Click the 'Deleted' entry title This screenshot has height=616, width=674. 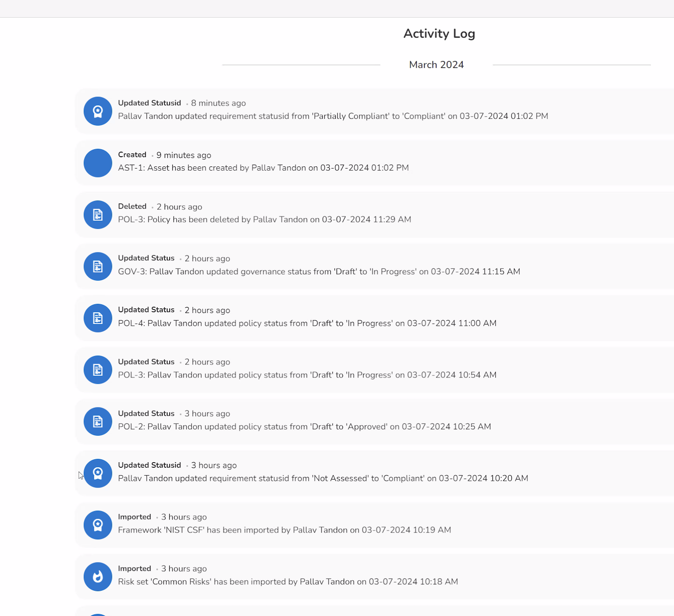point(132,206)
